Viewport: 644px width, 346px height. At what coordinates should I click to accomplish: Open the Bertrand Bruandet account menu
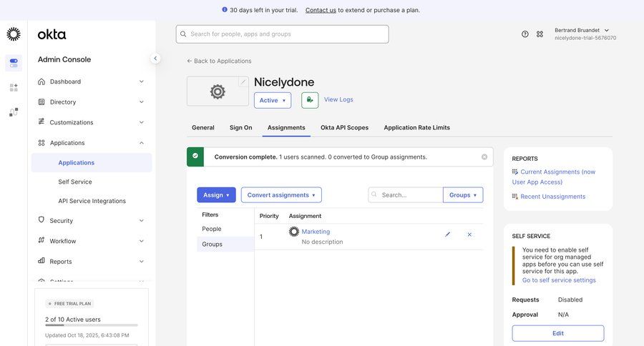(585, 34)
